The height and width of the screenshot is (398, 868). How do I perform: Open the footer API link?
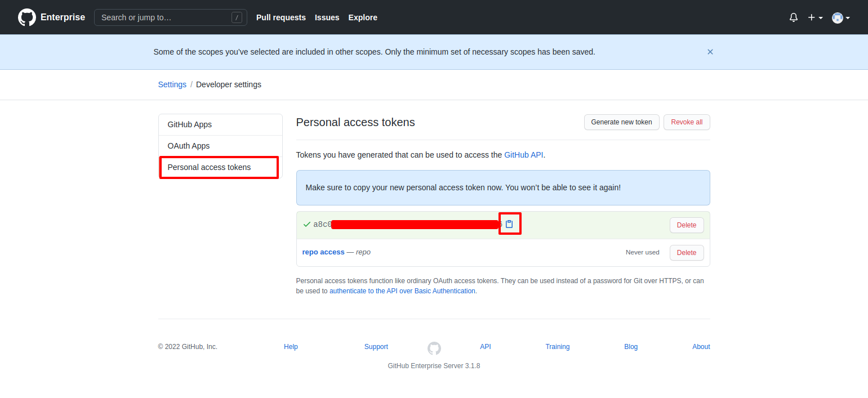[486, 347]
